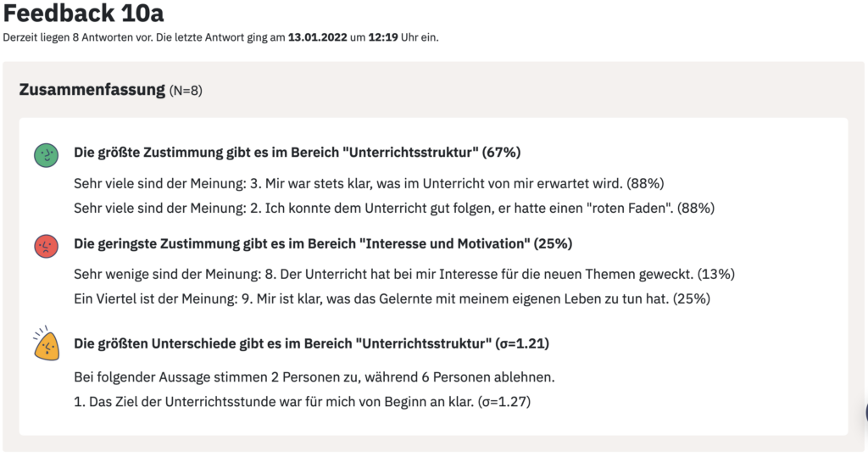Select statement 8 about Interesse für neue Themen
Screen dimensions: 868x457
point(404,274)
